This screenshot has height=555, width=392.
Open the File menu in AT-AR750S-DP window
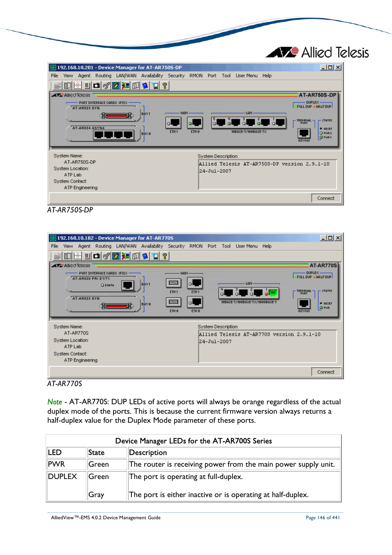click(x=55, y=76)
